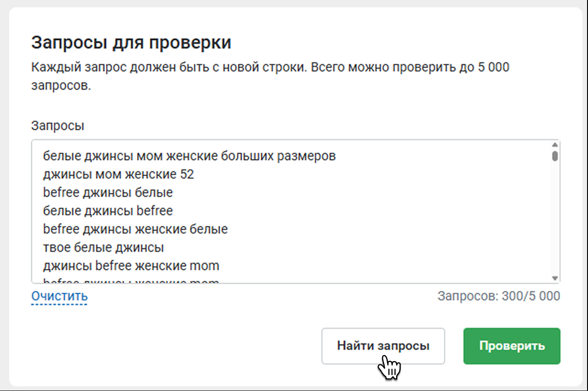Click the 'Запросы для проверки' heading
The image size is (588, 391).
click(131, 43)
